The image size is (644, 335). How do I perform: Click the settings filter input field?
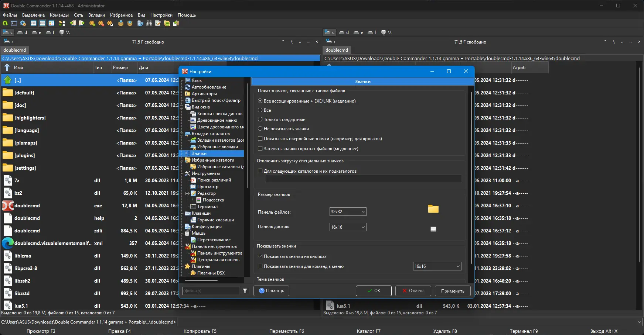[x=211, y=291]
